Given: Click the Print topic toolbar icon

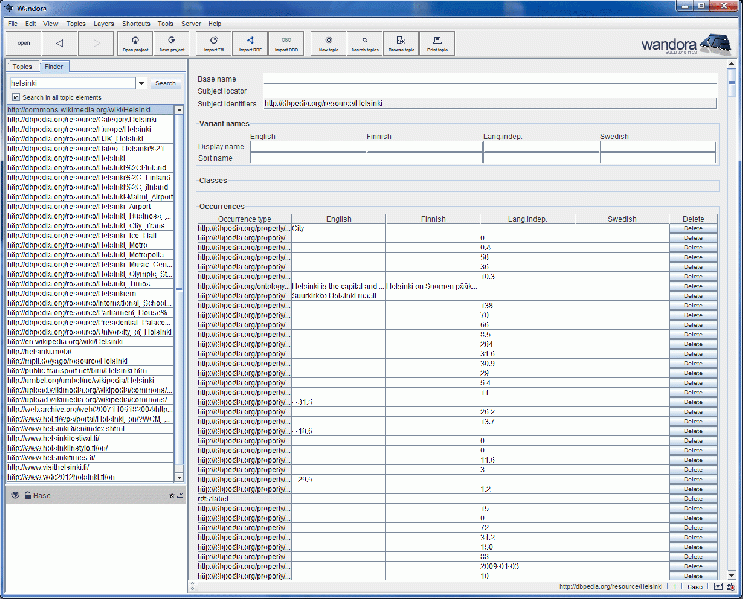Looking at the screenshot, I should [x=436, y=44].
